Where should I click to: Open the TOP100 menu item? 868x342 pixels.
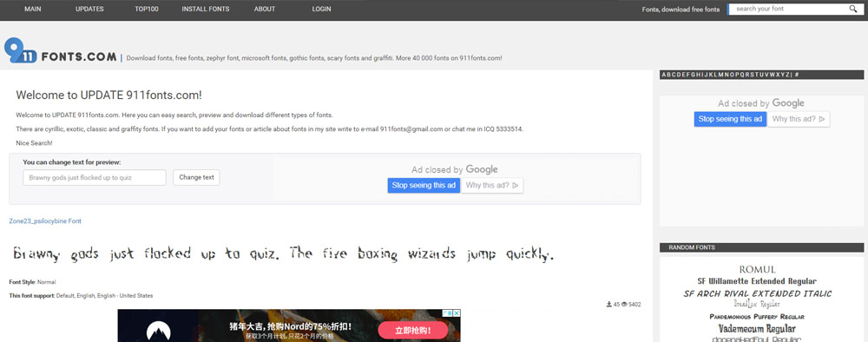(147, 10)
